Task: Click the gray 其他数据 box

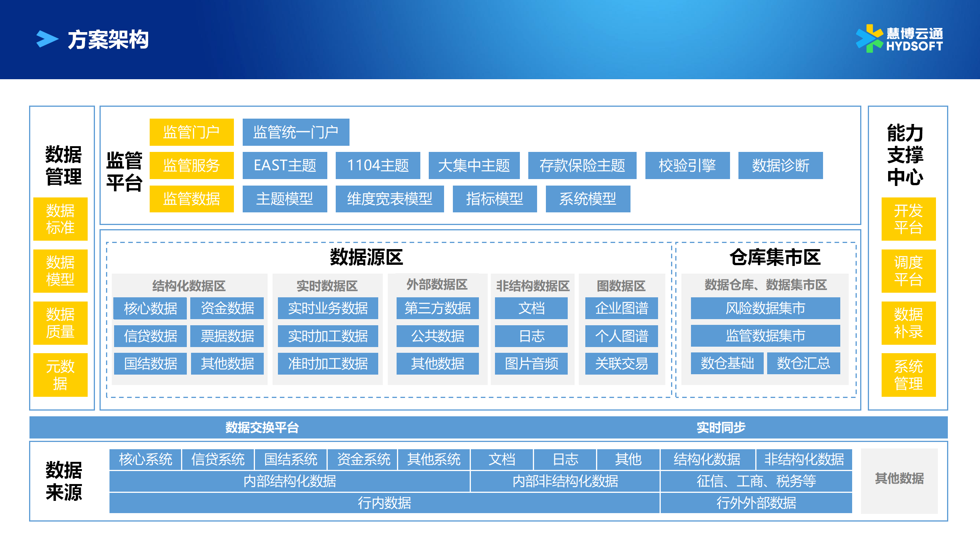Action: (899, 478)
